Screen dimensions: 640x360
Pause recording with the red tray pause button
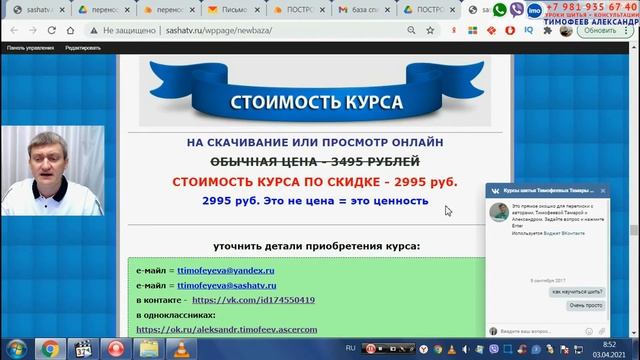pyautogui.click(x=371, y=349)
